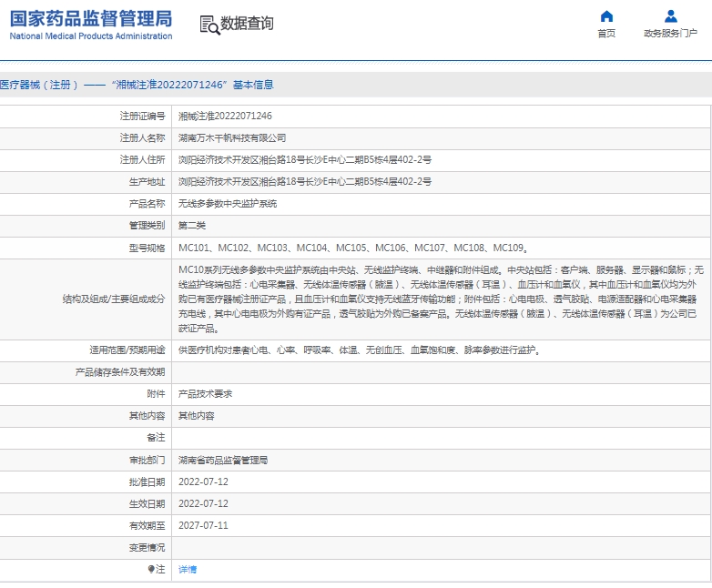Click the 数据查询 search document icon
712x588 pixels.
coord(209,25)
